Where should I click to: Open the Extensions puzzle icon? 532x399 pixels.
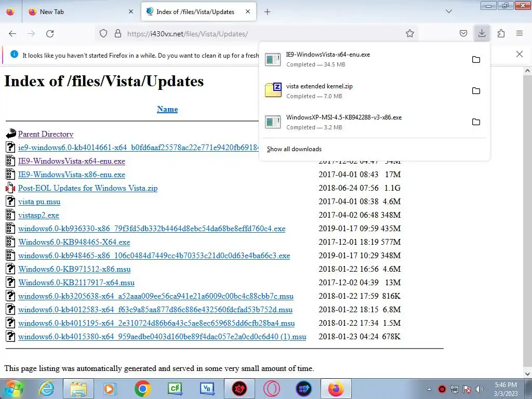coord(501,34)
